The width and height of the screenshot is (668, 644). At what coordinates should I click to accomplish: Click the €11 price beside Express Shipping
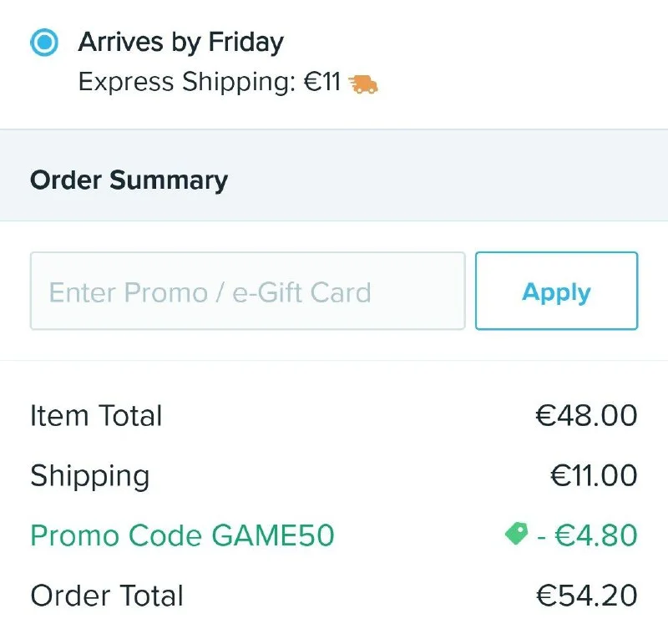[321, 83]
